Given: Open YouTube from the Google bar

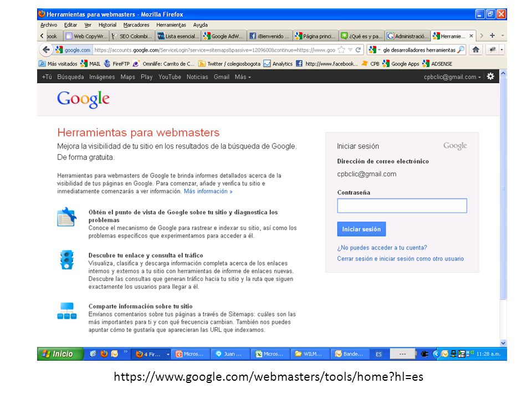Looking at the screenshot, I should (x=170, y=77).
